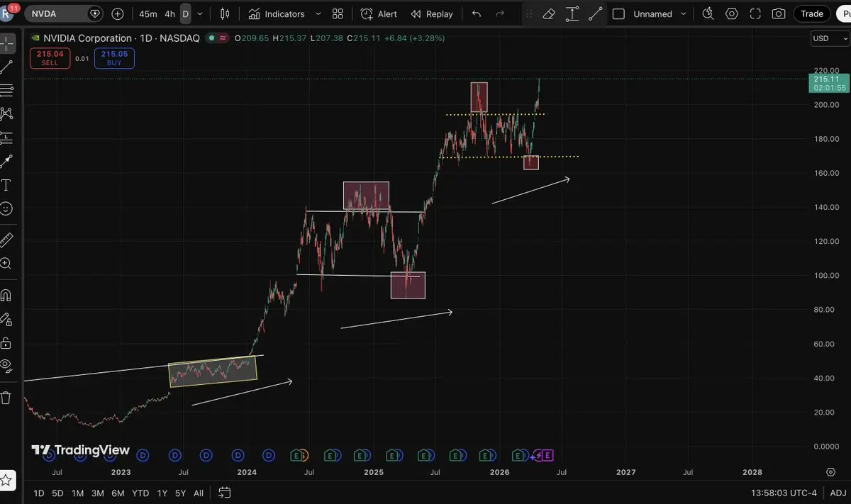Select the Text annotation tool
Image resolution: width=851 pixels, height=504 pixels.
click(6, 185)
